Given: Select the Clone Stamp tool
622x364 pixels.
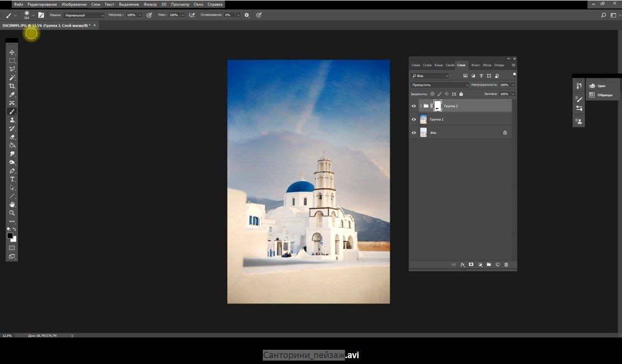Looking at the screenshot, I should (x=12, y=120).
